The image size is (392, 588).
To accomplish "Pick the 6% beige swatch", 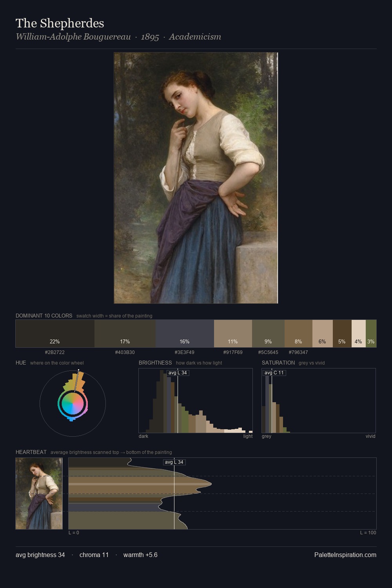I will 323,334.
